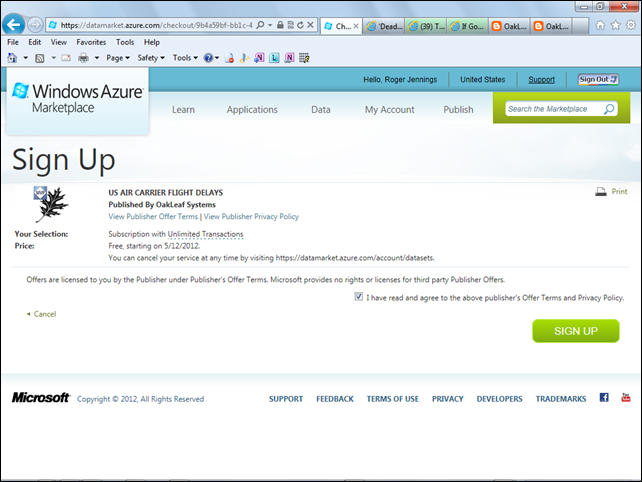Open the YouTube icon in footer

(x=626, y=397)
